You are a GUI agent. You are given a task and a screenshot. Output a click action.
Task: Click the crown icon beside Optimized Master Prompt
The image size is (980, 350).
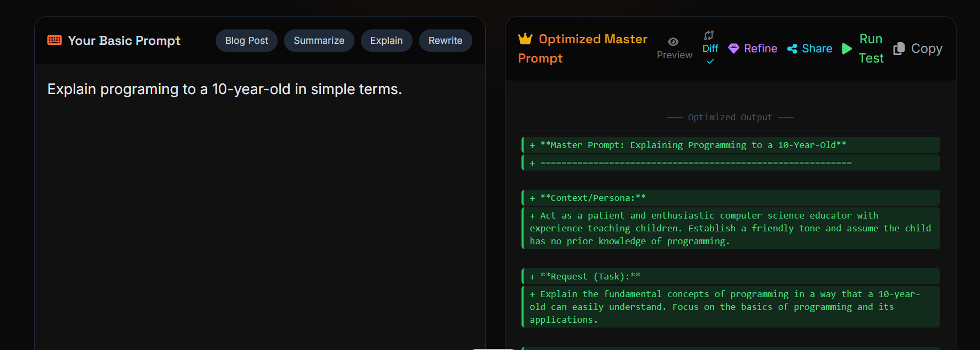(x=525, y=38)
